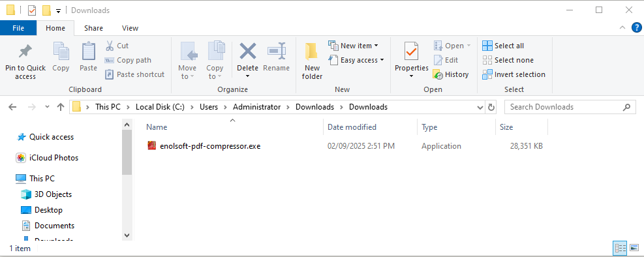644x257 pixels.
Task: Sort by Type column header
Action: (456, 127)
